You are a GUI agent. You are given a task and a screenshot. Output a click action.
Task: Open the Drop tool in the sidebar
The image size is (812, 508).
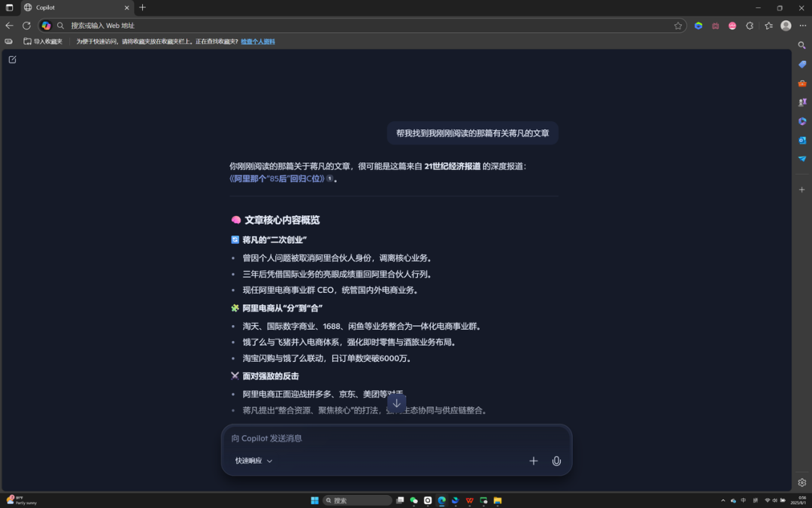pyautogui.click(x=801, y=159)
